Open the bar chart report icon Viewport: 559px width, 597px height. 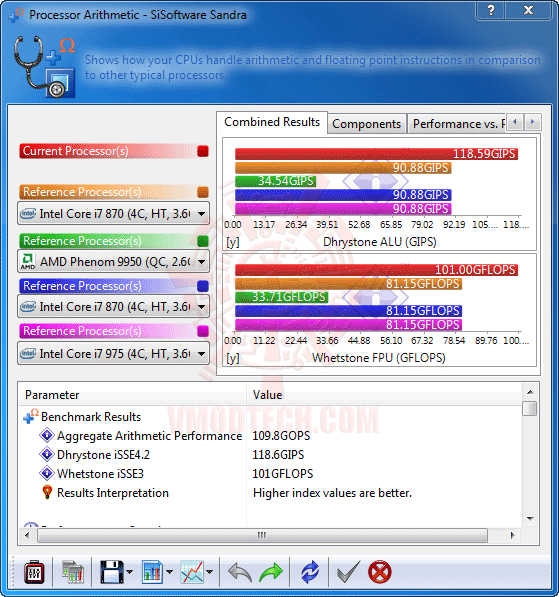coord(153,572)
